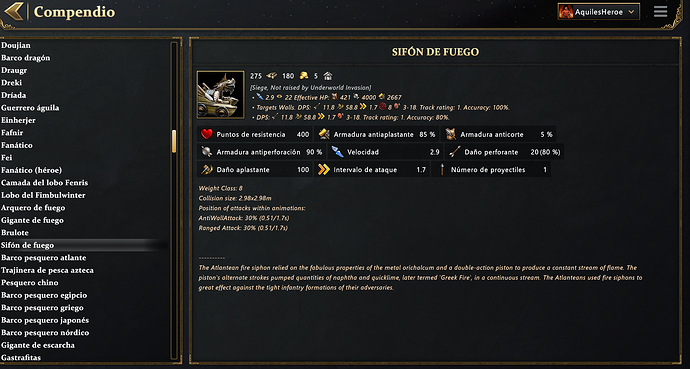The width and height of the screenshot is (690, 369).
Task: Open the hamburger menu icon
Action: click(x=660, y=12)
